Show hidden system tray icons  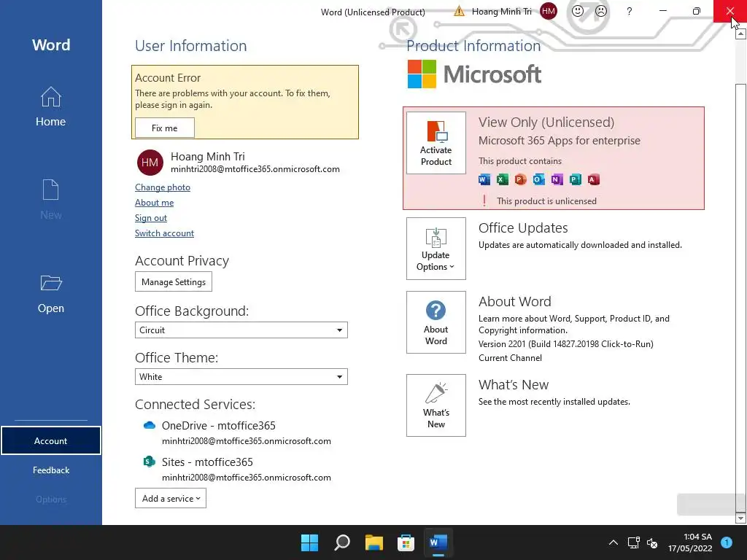pos(613,542)
